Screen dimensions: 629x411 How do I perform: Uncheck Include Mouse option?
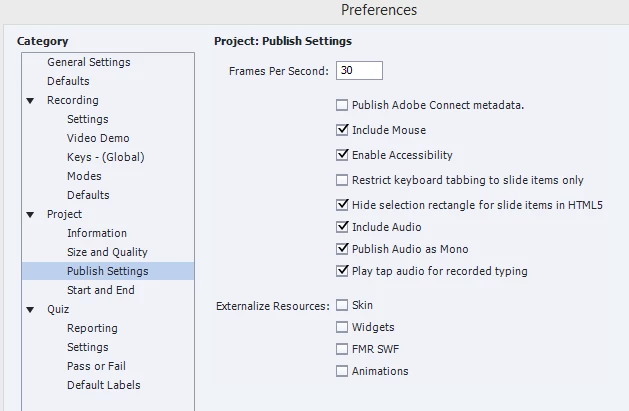coord(342,130)
